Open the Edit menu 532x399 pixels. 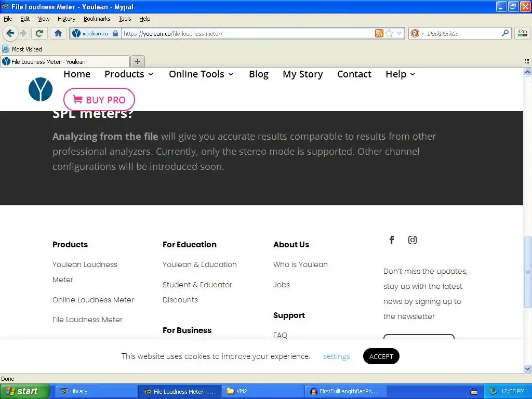[25, 19]
